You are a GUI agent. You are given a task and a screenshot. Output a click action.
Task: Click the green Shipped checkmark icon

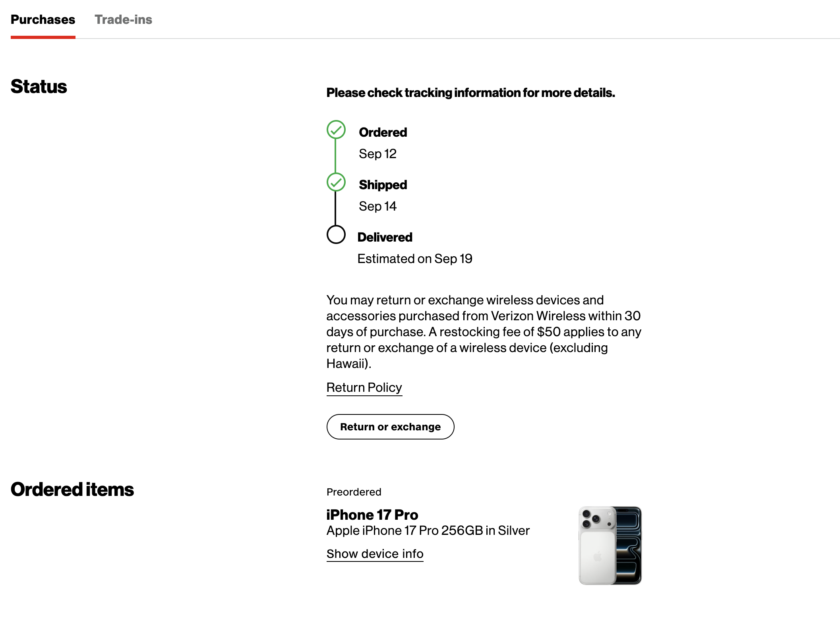(x=336, y=182)
